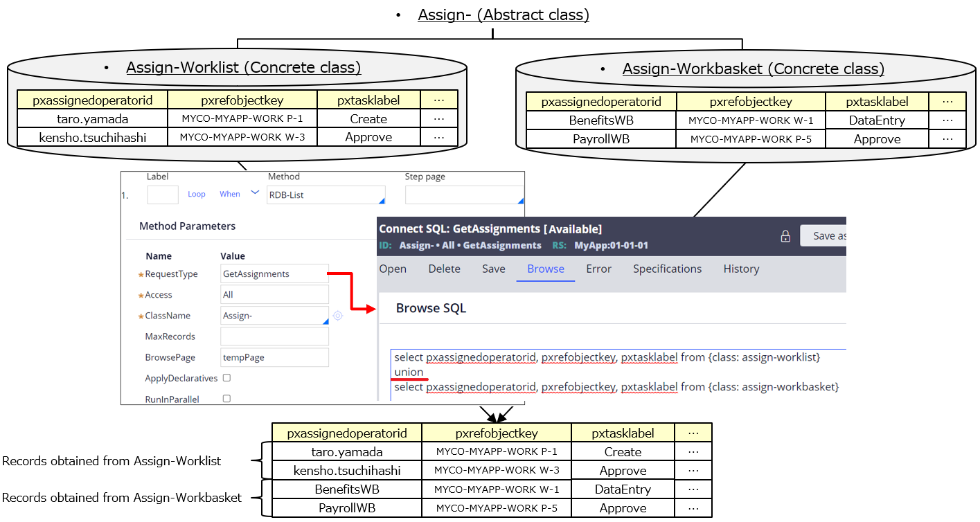Click Create cell in Assign-Worklist table
980x522 pixels.
(368, 119)
